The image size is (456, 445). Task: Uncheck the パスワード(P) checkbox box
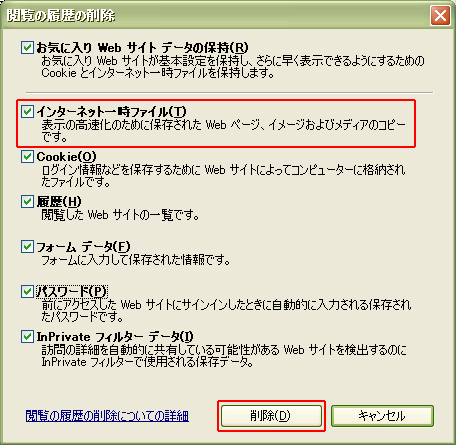pos(27,292)
